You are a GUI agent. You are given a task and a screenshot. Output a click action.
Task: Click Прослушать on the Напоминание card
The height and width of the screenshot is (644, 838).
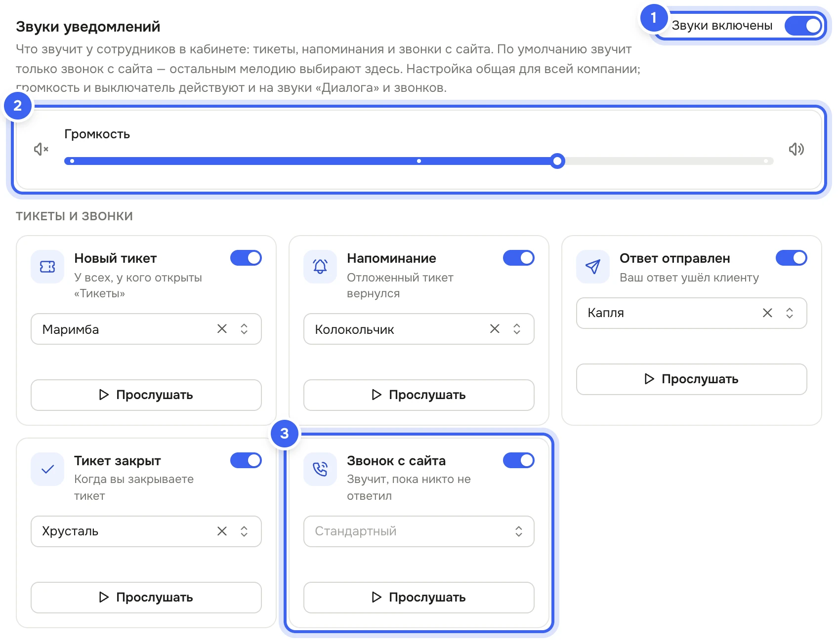419,395
